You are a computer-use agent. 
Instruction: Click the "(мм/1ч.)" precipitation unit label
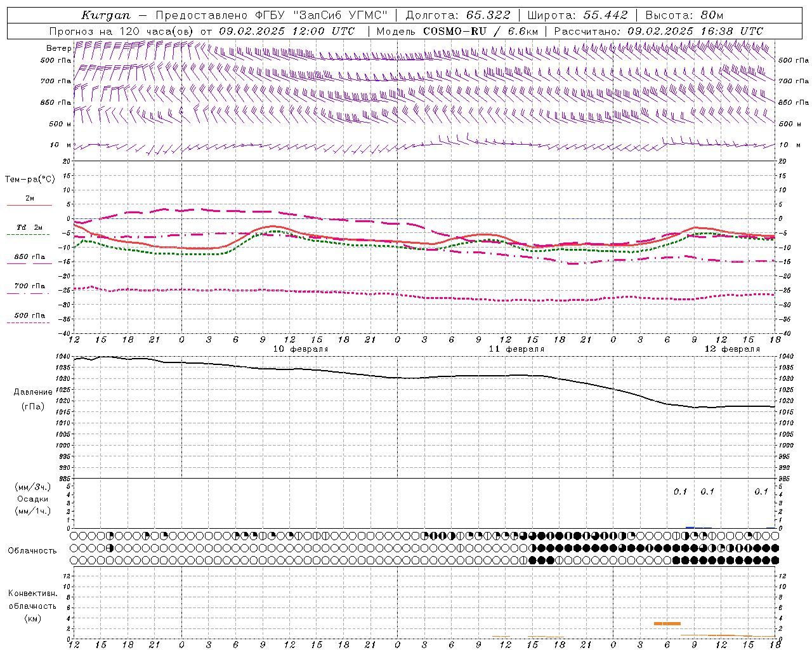point(32,511)
